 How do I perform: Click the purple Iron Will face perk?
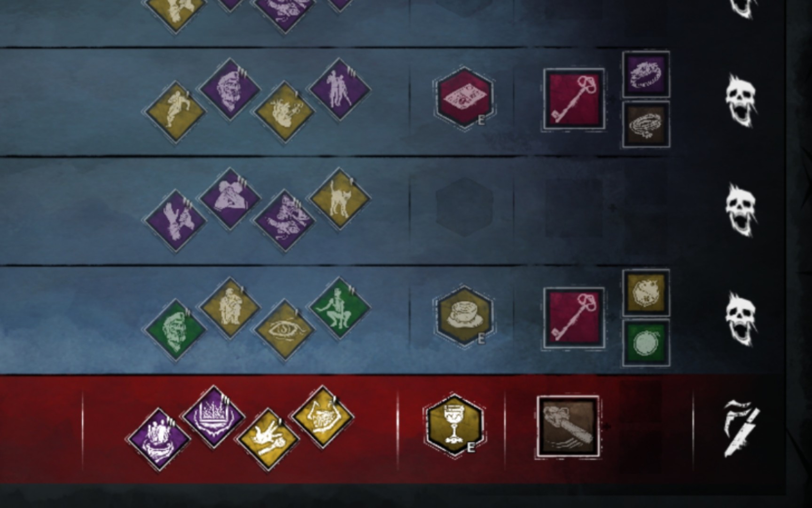coord(230,89)
